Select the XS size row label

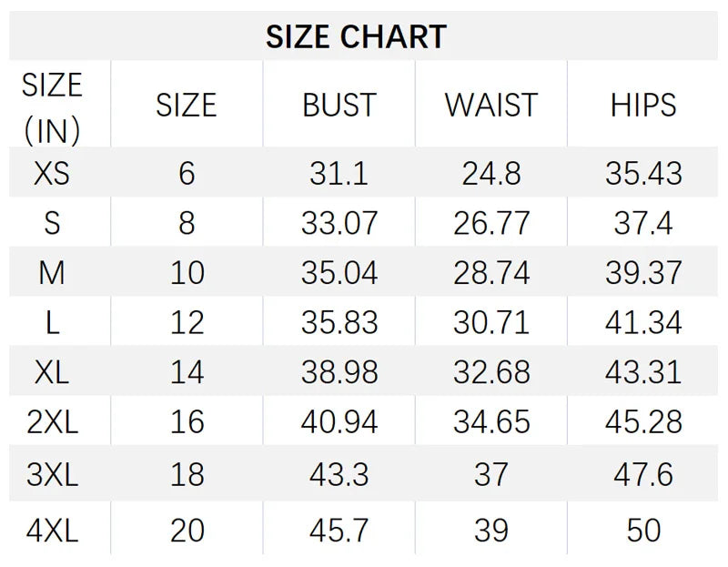(52, 173)
